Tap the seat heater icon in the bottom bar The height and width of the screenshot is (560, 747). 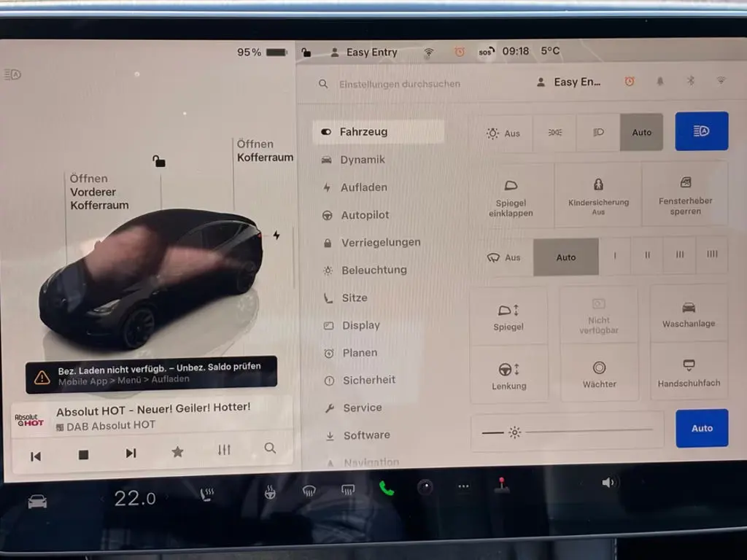point(206,494)
